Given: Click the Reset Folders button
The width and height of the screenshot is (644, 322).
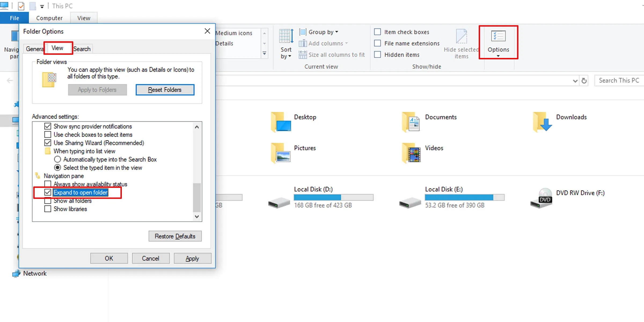Looking at the screenshot, I should click(x=165, y=90).
